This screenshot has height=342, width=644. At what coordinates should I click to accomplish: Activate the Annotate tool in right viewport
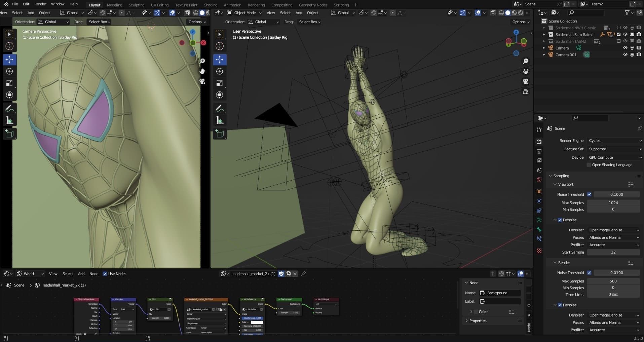(220, 108)
